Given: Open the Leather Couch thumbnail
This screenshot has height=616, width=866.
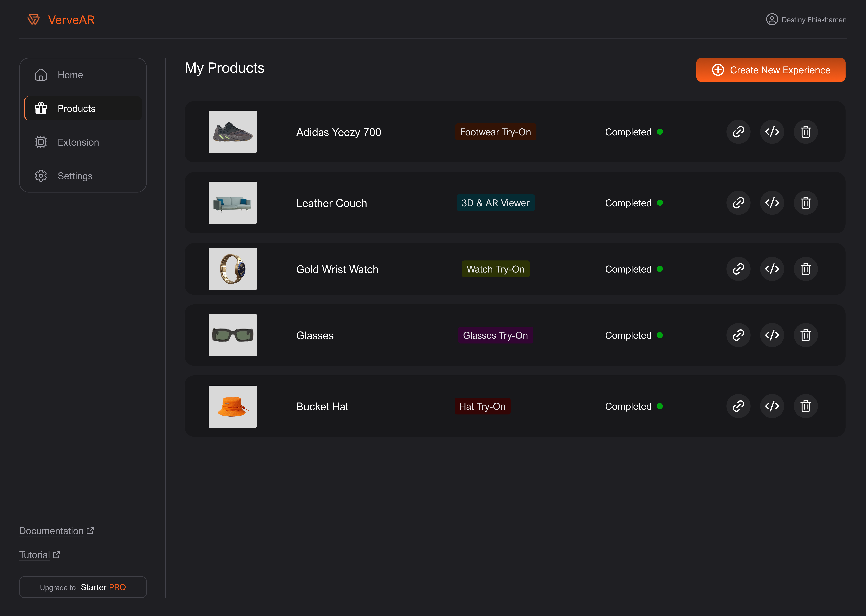Looking at the screenshot, I should coord(232,203).
